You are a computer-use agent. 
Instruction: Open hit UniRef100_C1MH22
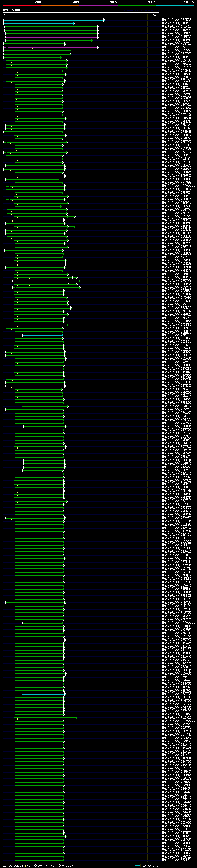pyautogui.click(x=177, y=33)
